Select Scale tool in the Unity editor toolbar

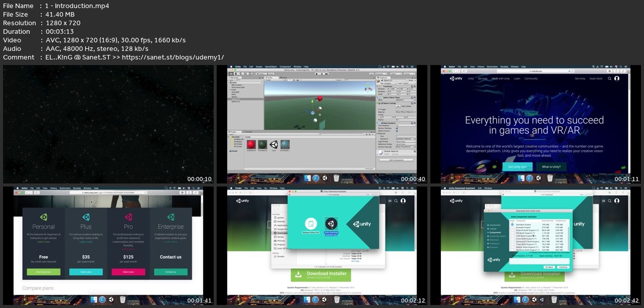tap(245, 74)
